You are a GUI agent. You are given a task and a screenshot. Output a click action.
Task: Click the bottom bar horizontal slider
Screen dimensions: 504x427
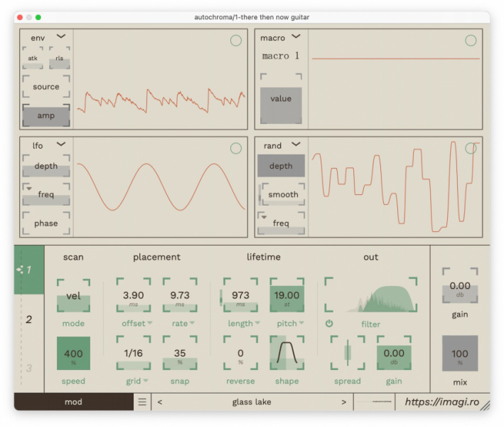374,401
